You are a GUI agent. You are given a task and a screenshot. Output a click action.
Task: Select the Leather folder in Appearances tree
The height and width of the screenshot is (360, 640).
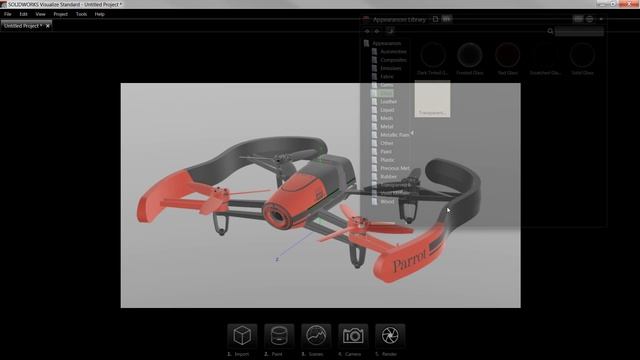(384, 101)
